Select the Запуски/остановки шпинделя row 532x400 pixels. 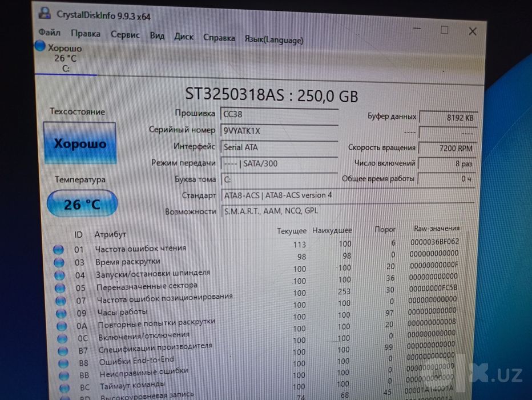click(x=256, y=271)
